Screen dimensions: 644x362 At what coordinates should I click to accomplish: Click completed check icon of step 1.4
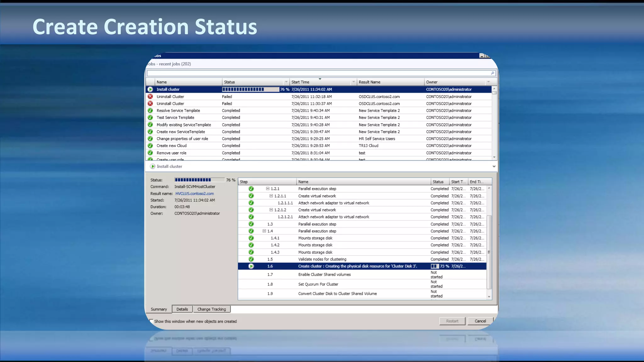pyautogui.click(x=251, y=231)
